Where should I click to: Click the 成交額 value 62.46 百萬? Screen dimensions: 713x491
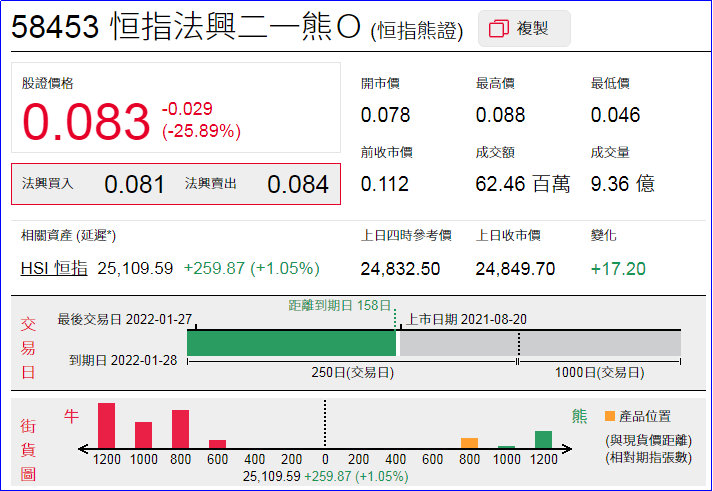522,184
